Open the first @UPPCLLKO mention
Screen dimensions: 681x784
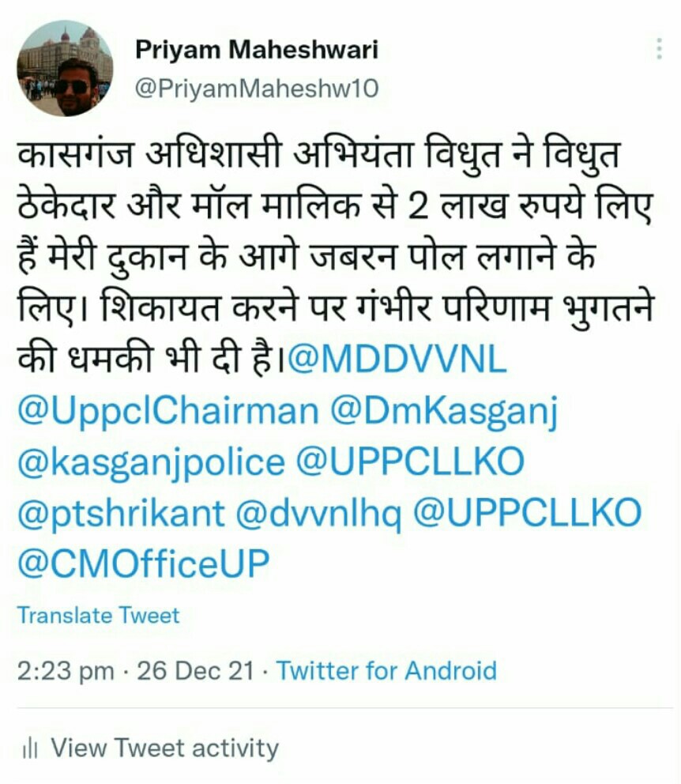(x=410, y=462)
